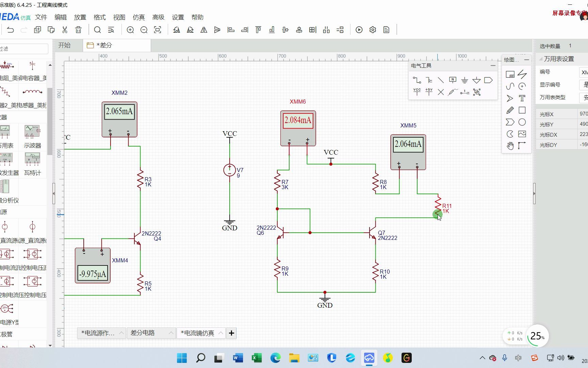Screen dimensions: 588x368
Task: Click the 过滤 filter input field
Action: click(x=24, y=49)
